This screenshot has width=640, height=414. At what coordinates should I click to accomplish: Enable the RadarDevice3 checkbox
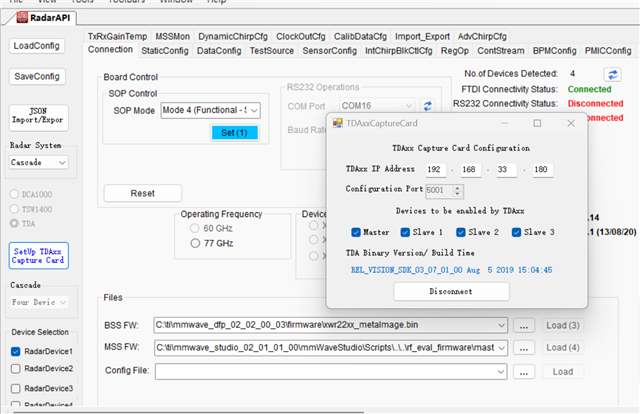(16, 388)
